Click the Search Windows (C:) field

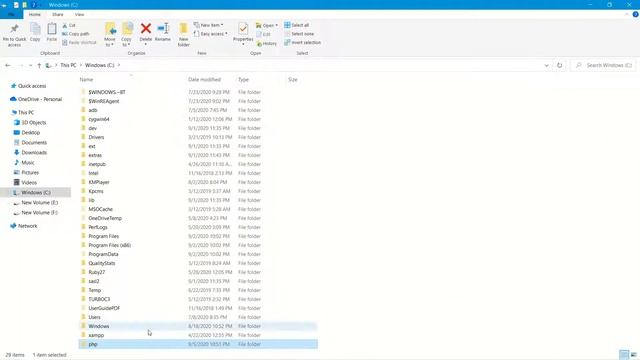(x=604, y=65)
